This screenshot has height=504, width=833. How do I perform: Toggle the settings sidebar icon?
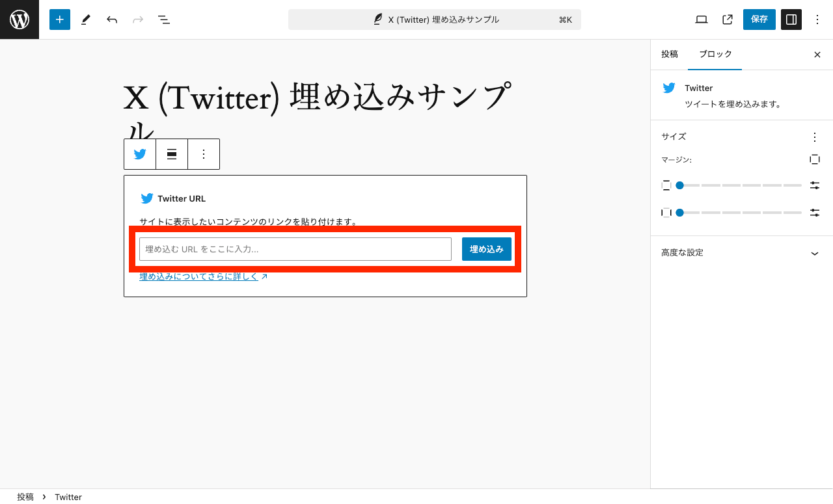pos(791,20)
